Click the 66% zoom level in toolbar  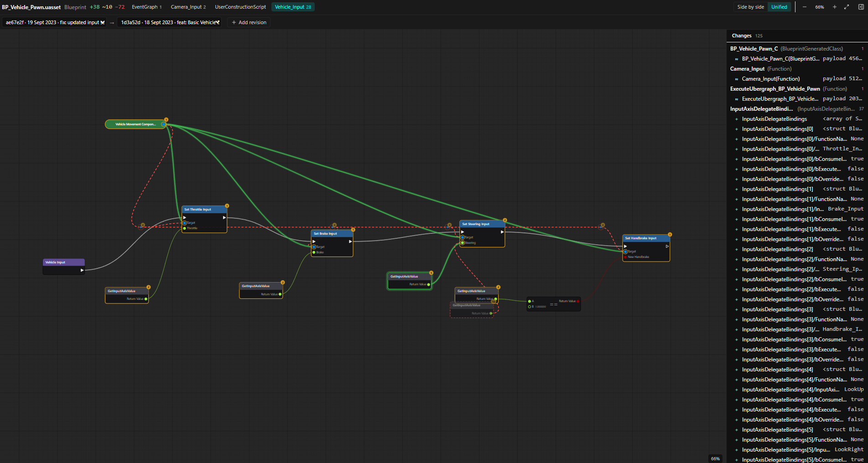820,7
